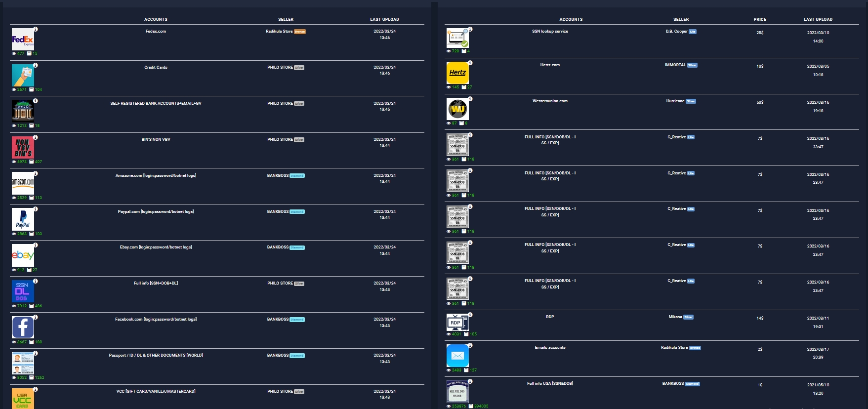Click the Silver badge next to IMMORTAL
This screenshot has height=409, width=868.
692,65
